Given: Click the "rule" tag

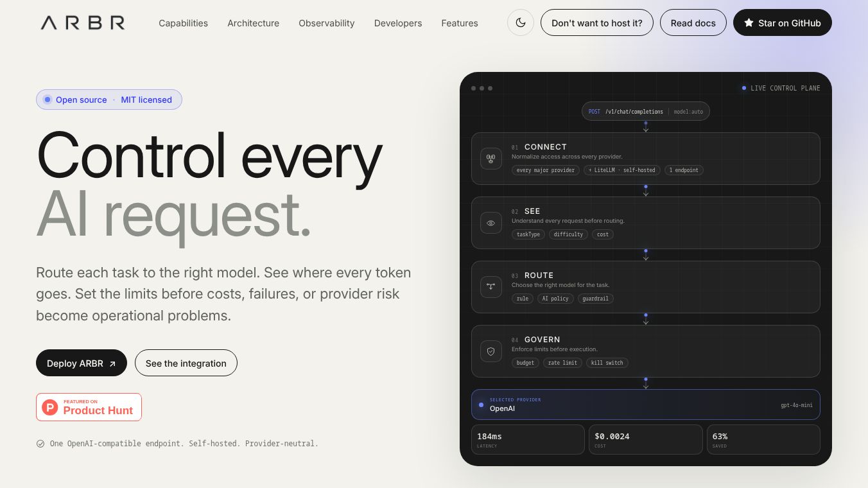Looking at the screenshot, I should pos(523,299).
